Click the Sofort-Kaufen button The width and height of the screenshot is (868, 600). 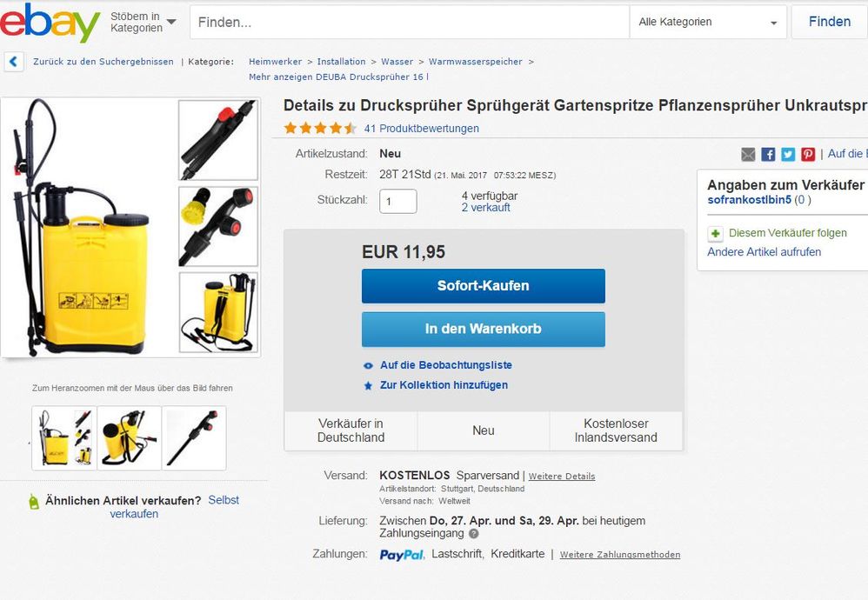483,286
